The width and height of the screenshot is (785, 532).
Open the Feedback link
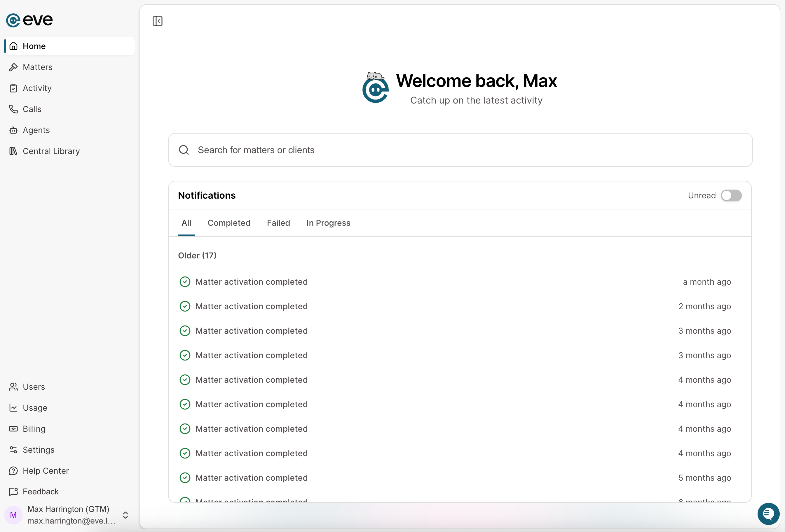69,491
